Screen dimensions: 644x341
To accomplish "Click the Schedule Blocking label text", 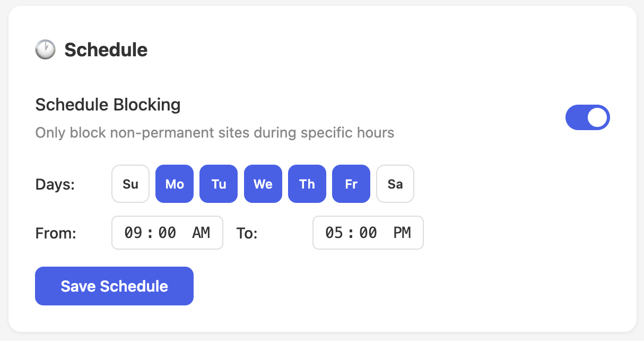I will [108, 105].
